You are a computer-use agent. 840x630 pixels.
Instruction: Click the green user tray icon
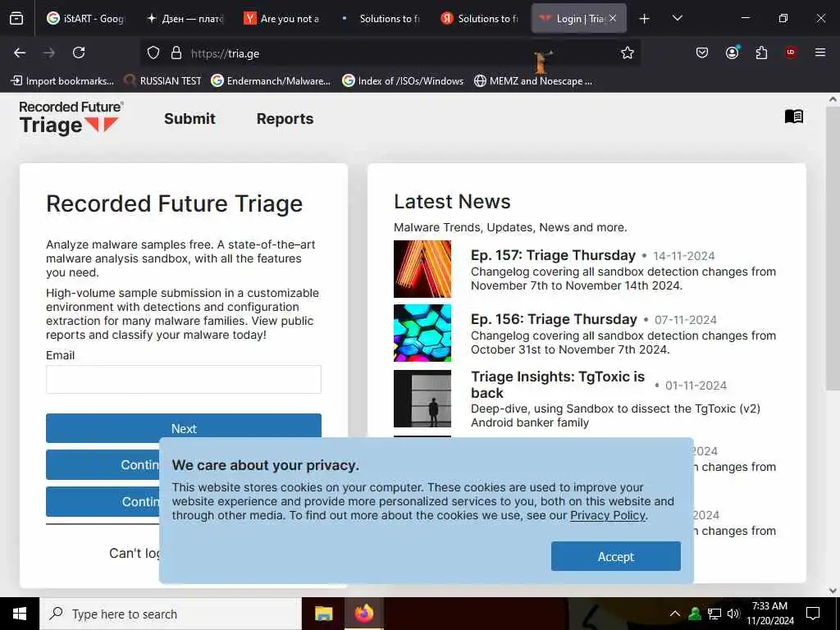[695, 614]
